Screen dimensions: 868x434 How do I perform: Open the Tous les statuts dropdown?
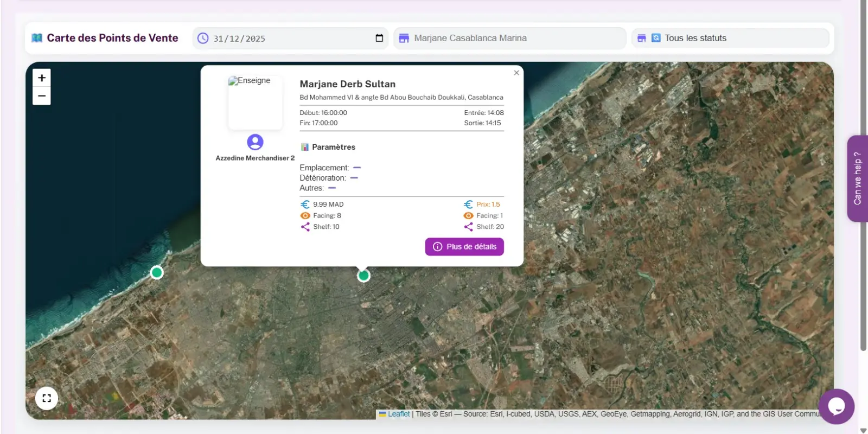click(730, 38)
